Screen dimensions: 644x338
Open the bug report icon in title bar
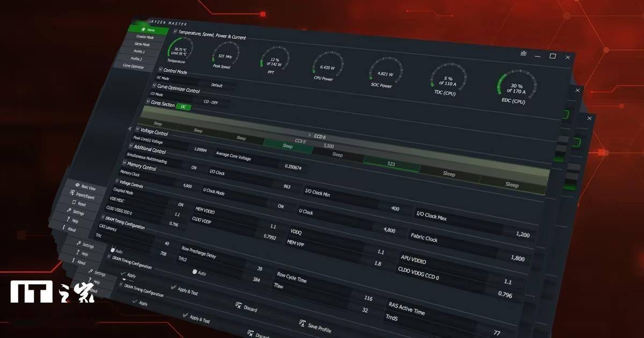click(x=524, y=53)
